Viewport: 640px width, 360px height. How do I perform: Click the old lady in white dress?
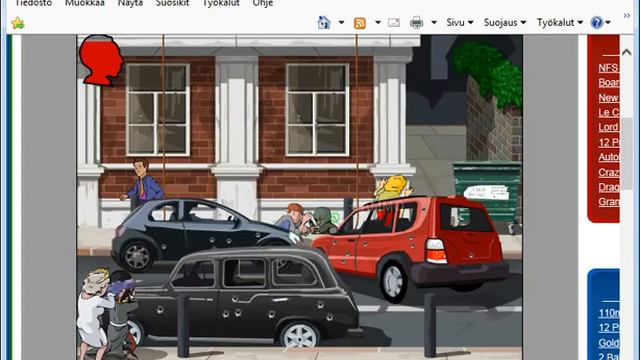click(x=93, y=314)
